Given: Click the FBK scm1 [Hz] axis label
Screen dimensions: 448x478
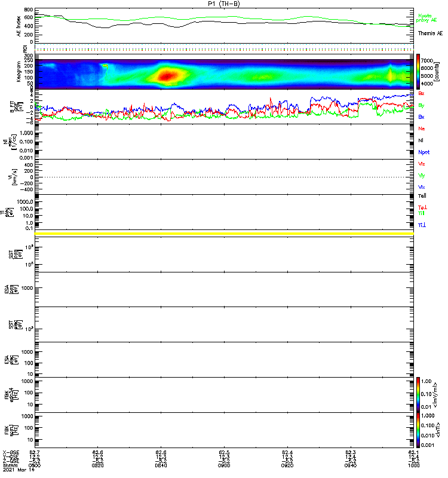Looking at the screenshot, I should [12, 430].
